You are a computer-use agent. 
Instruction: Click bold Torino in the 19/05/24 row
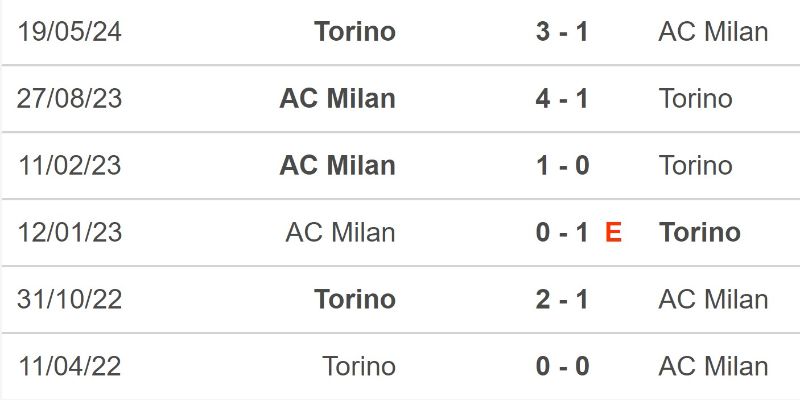355,32
